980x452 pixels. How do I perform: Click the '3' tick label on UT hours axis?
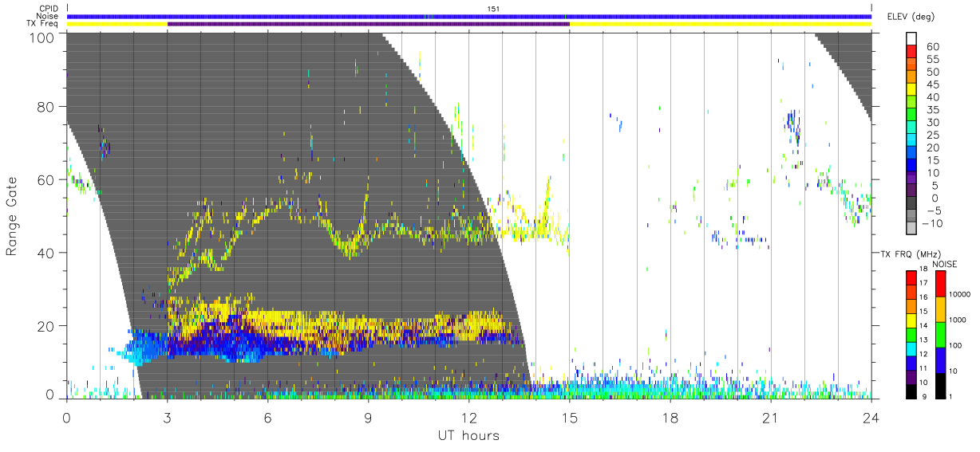coord(167,416)
